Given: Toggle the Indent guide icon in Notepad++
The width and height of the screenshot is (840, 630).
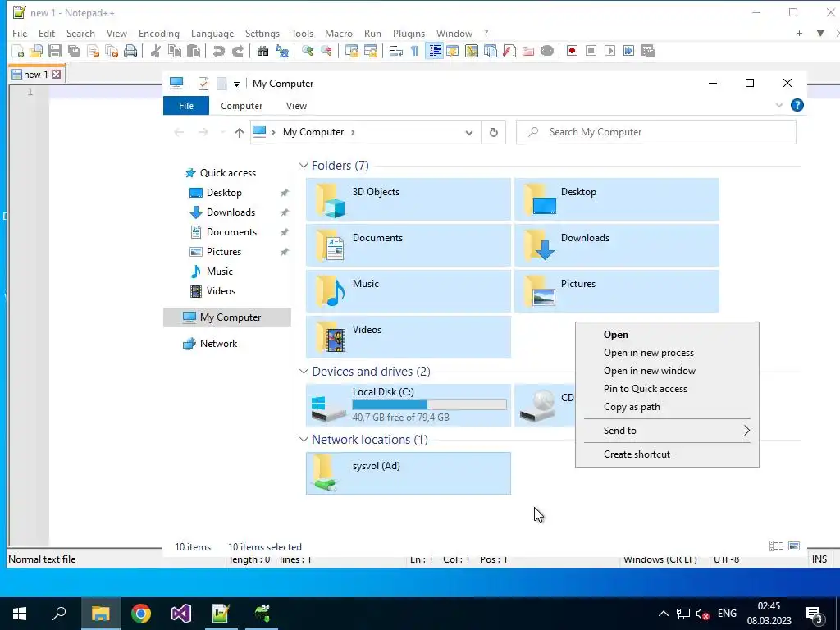Looking at the screenshot, I should [x=435, y=51].
